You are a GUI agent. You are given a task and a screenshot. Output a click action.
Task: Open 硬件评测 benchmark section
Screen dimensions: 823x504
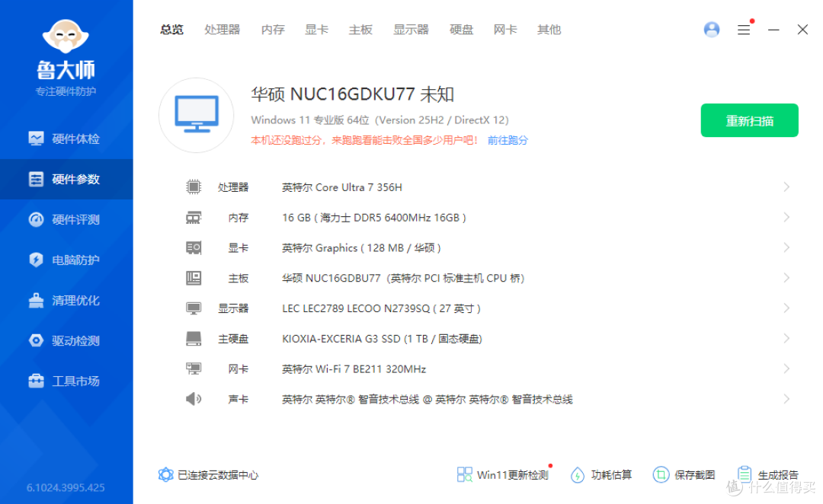coord(66,220)
